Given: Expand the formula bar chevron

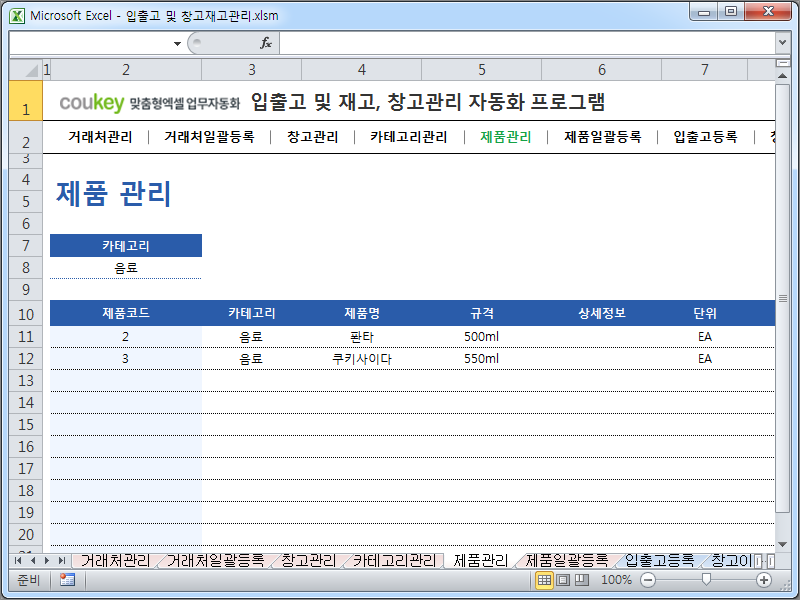Looking at the screenshot, I should (x=782, y=43).
